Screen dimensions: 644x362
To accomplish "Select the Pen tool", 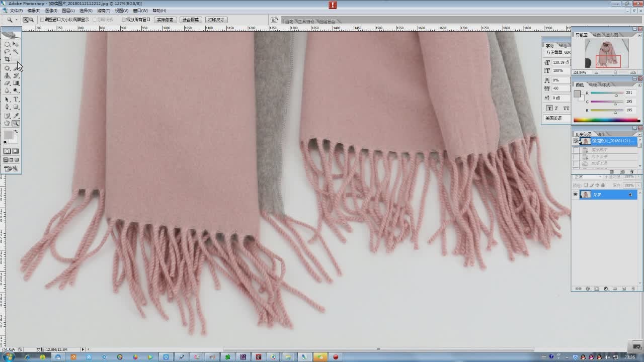I will [x=7, y=107].
